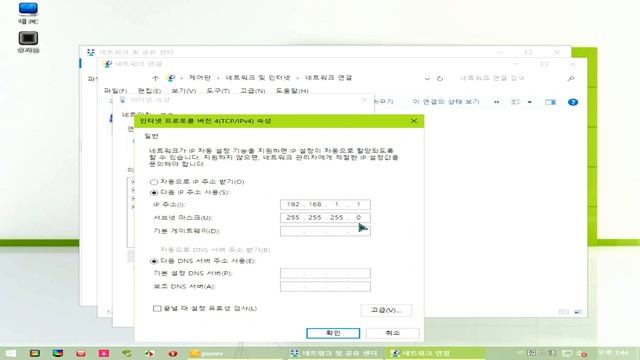Open the 고급(V)... advanced settings button

pyautogui.click(x=386, y=311)
